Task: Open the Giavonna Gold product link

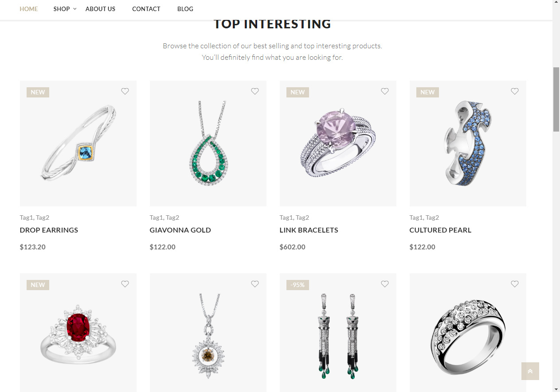Action: pos(180,230)
